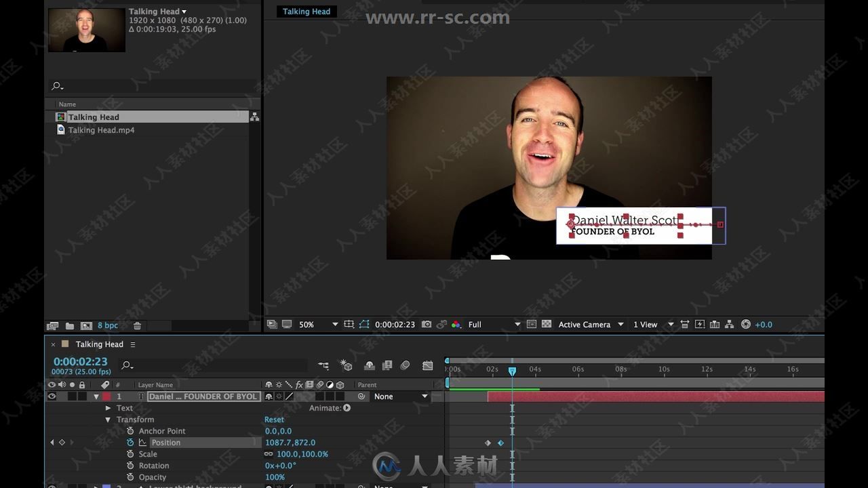868x488 pixels.
Task: Click the viewer current time 0:00:02:23
Action: click(395, 325)
